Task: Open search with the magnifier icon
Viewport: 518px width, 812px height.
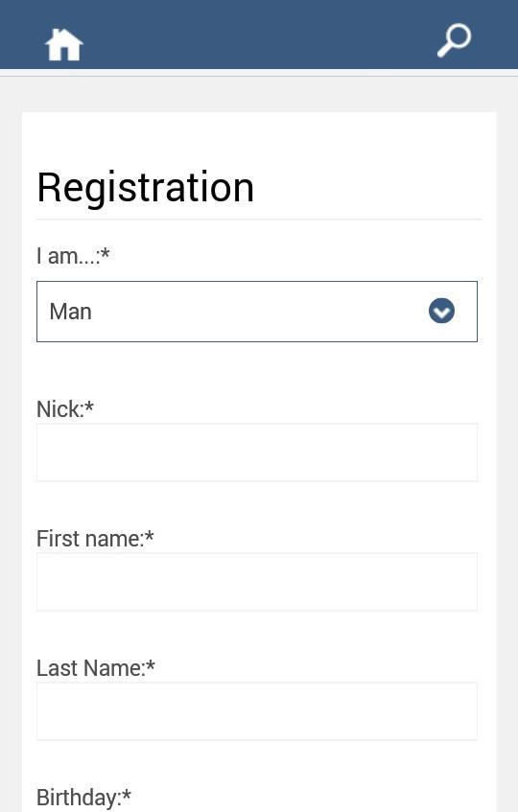Action: click(x=455, y=40)
